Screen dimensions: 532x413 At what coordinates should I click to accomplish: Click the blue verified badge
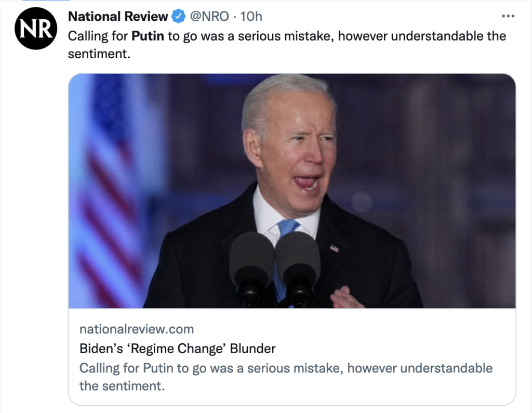178,17
